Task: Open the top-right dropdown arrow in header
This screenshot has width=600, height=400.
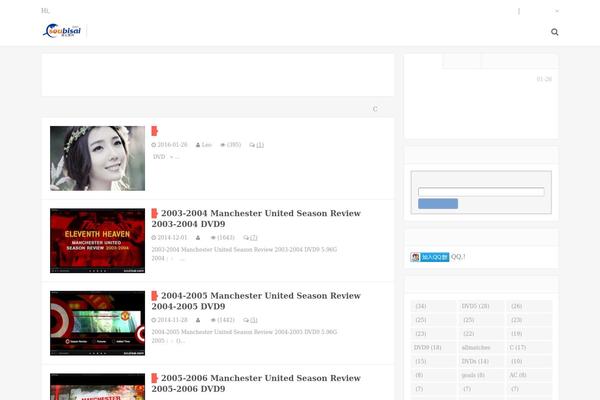Action: coord(557,11)
